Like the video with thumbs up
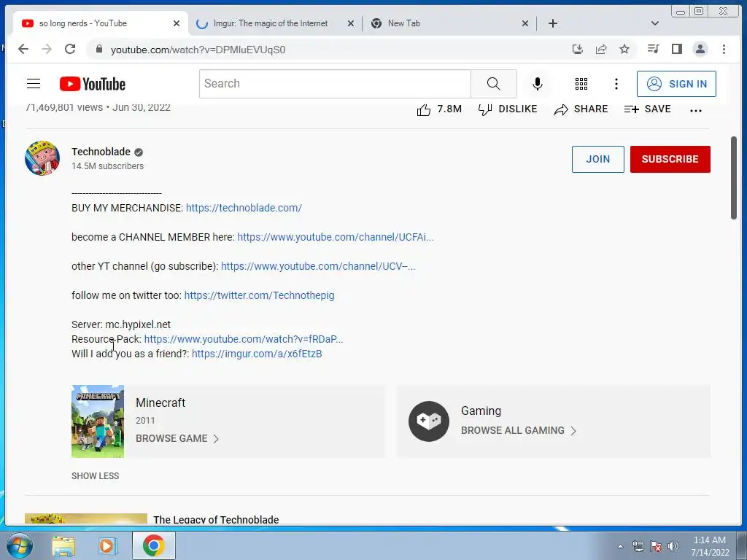The width and height of the screenshot is (747, 560). [438, 109]
